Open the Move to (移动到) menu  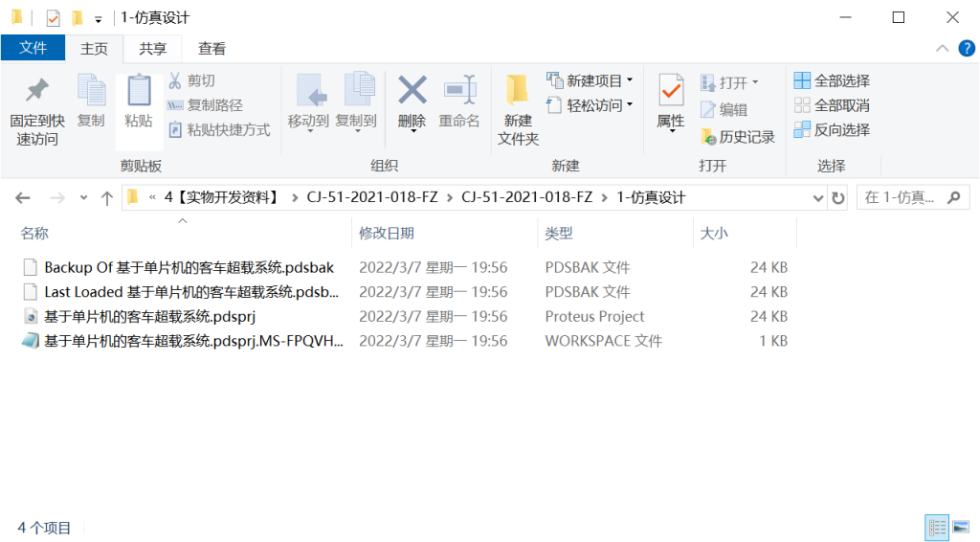click(308, 103)
